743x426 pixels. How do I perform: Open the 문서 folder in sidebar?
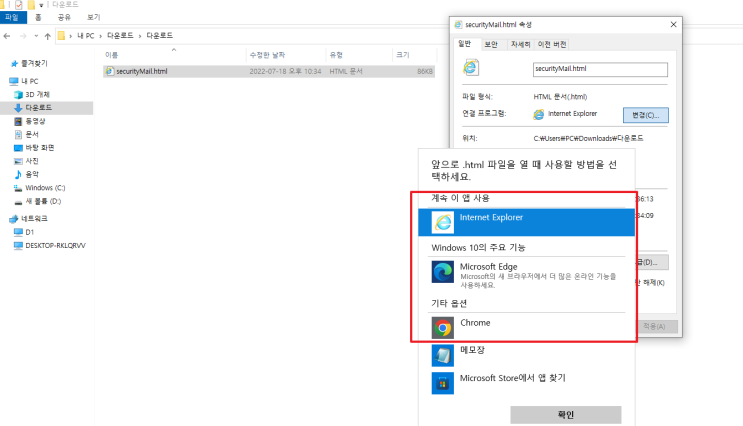pyautogui.click(x=27, y=135)
